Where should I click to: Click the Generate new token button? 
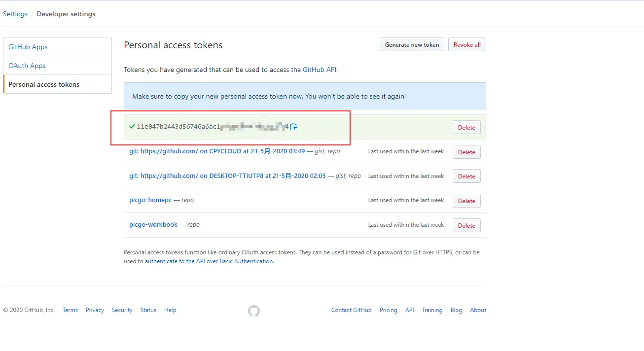pos(412,44)
